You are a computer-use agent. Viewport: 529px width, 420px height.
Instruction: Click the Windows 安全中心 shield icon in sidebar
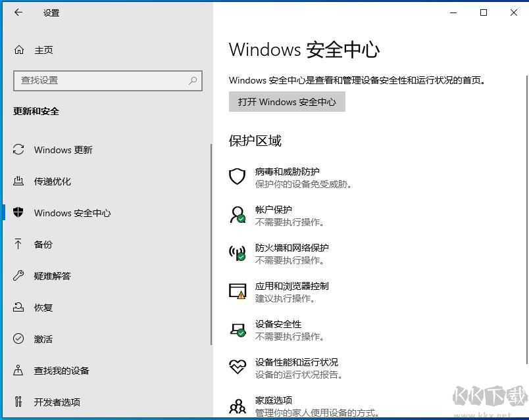[x=18, y=212]
